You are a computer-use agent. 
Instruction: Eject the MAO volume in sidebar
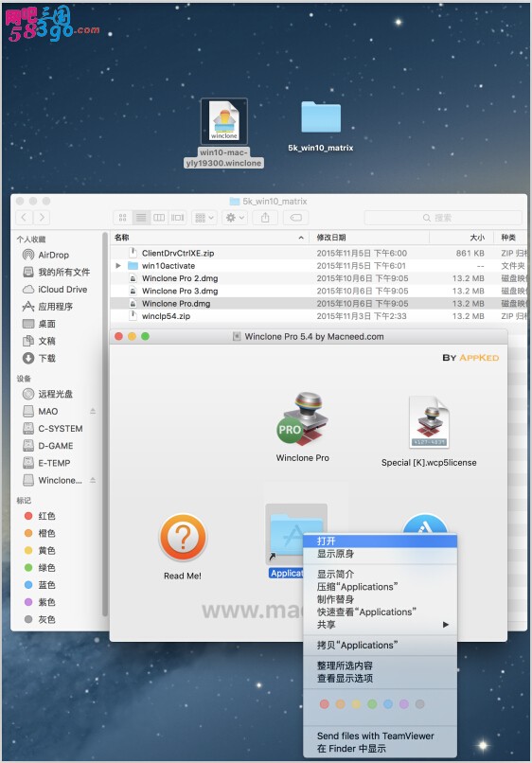click(93, 411)
